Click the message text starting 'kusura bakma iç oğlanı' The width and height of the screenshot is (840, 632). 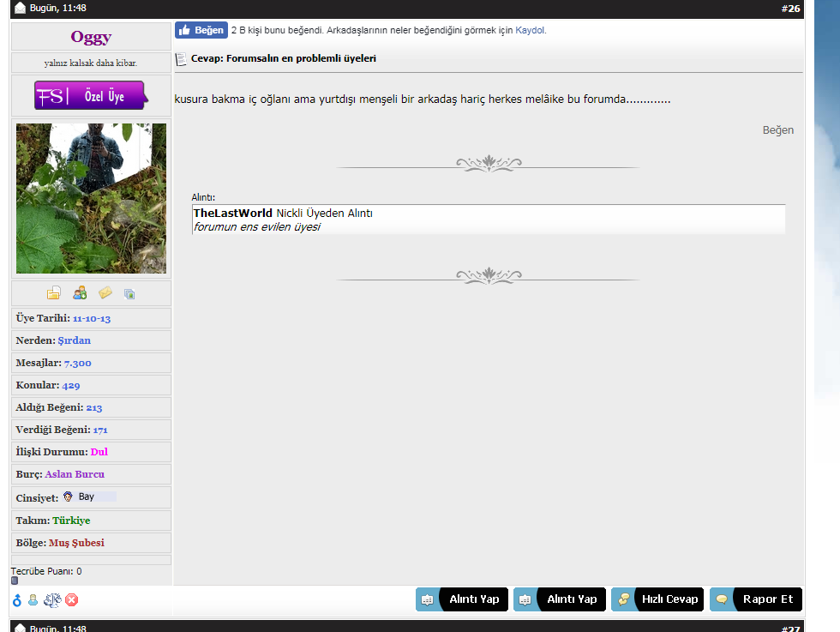(x=422, y=99)
